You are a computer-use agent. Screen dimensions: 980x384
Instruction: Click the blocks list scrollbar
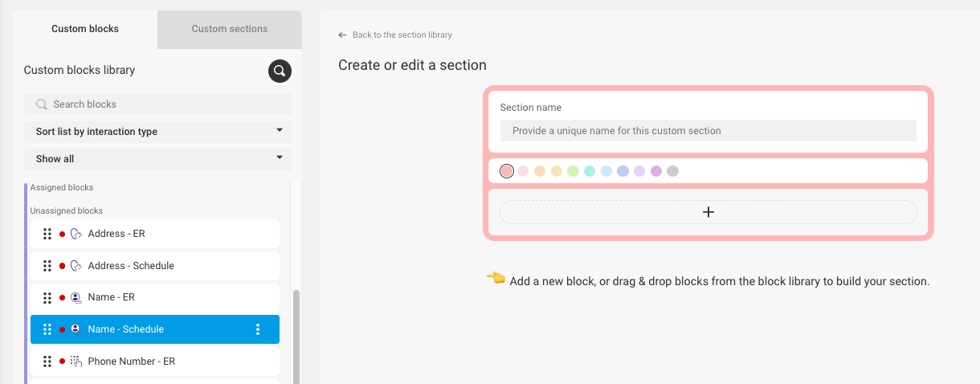297,337
